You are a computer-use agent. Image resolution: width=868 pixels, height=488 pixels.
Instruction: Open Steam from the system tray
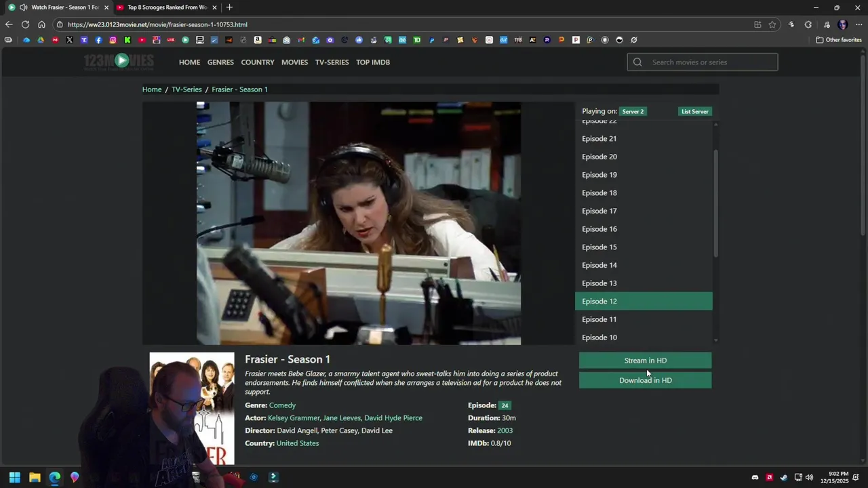pyautogui.click(x=783, y=477)
